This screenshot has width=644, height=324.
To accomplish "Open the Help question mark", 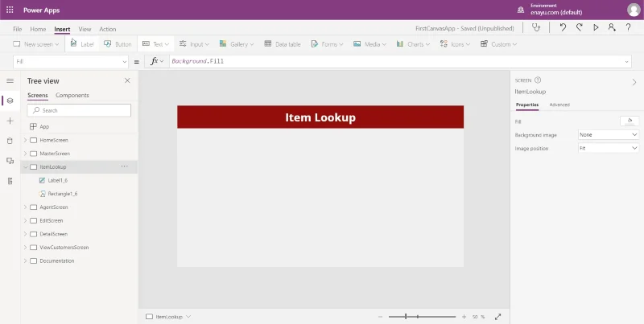I will tap(629, 28).
